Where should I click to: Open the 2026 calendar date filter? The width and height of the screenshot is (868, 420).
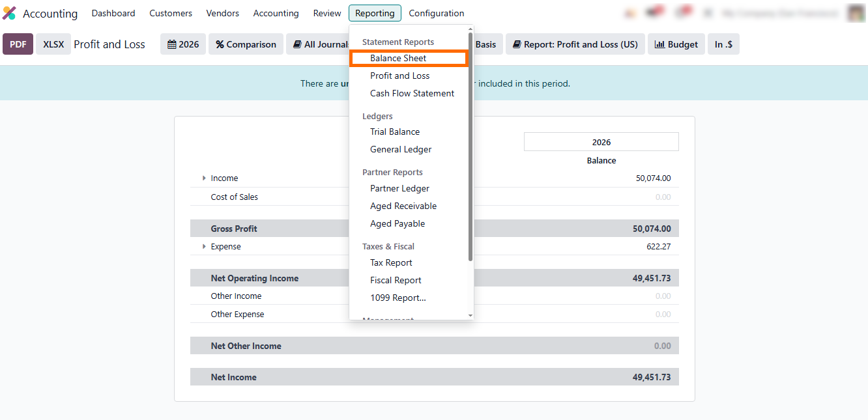(x=183, y=44)
